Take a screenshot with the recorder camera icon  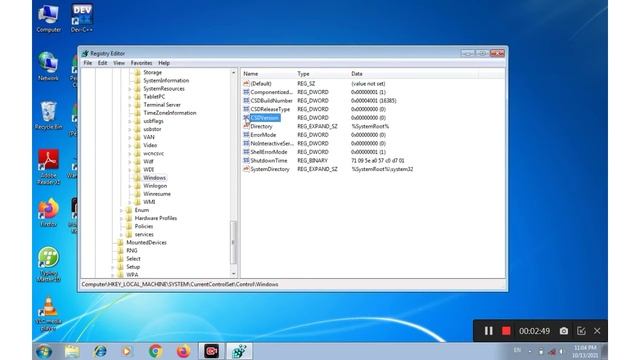tap(564, 331)
